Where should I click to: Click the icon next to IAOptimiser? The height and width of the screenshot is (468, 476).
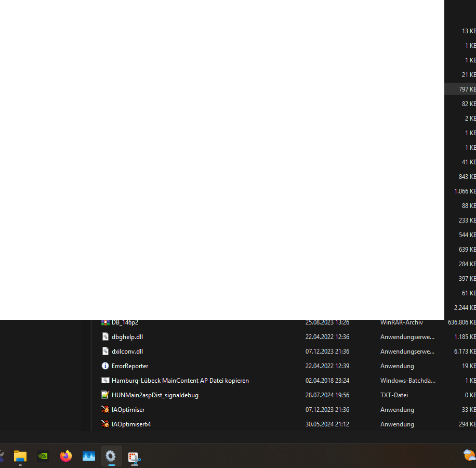point(105,409)
